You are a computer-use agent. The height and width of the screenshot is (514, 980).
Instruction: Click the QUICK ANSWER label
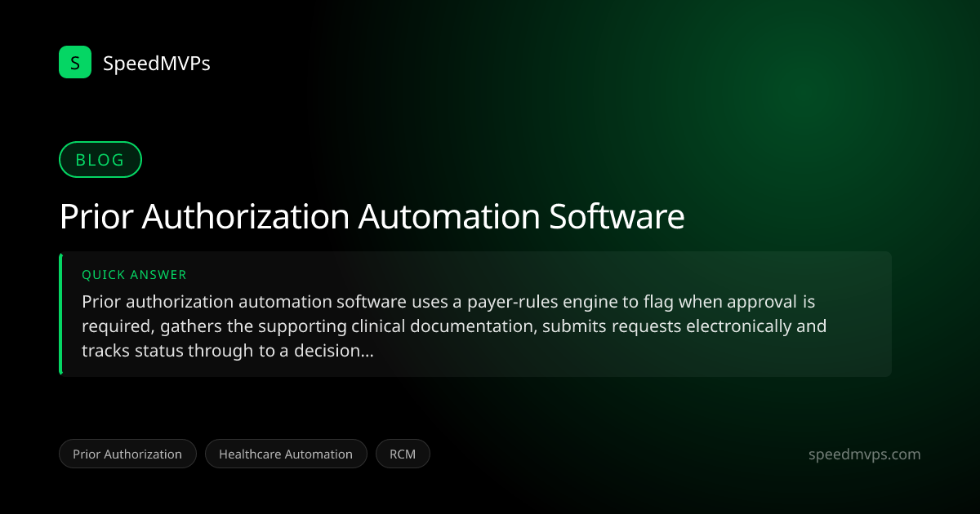tap(134, 275)
